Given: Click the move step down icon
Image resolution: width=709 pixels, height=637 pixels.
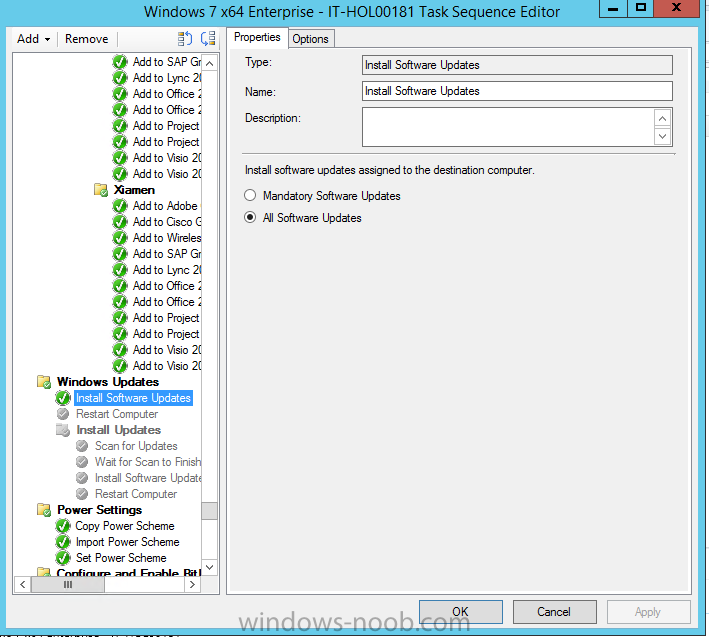Looking at the screenshot, I should coord(207,39).
